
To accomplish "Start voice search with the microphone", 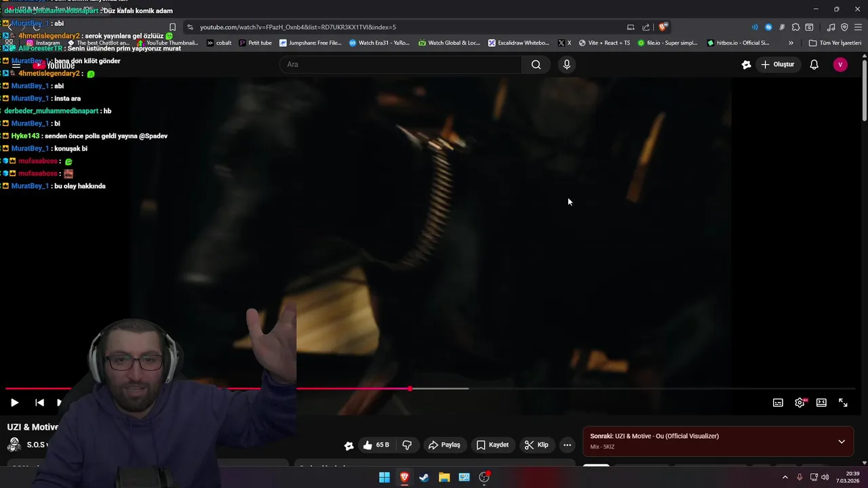I will (x=567, y=64).
